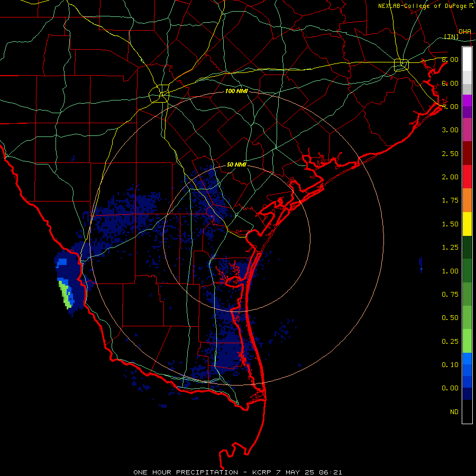Screen dimensions: 476x476
Task: Pick the lightest blue legend swatch
Action: (x=467, y=359)
